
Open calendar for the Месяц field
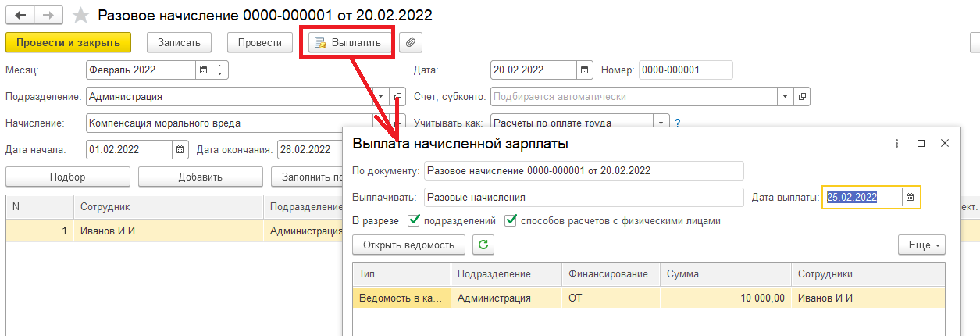203,70
